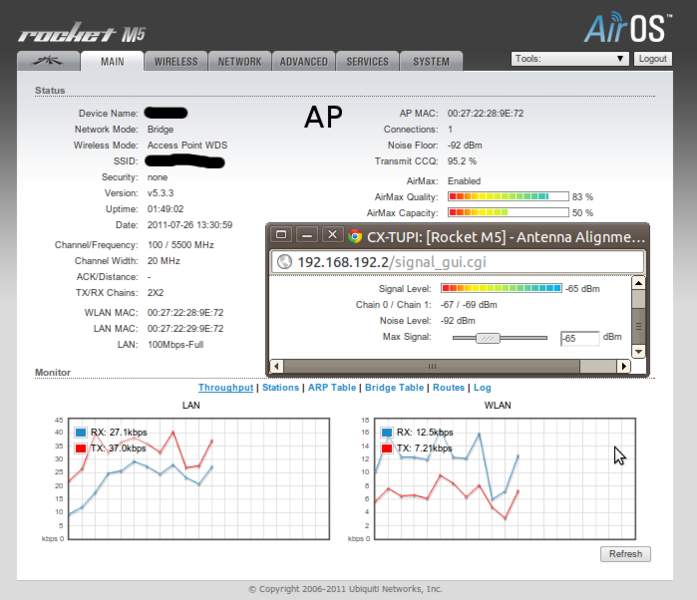The image size is (697, 600).
Task: Click the AirOS logo
Action: tap(628, 28)
